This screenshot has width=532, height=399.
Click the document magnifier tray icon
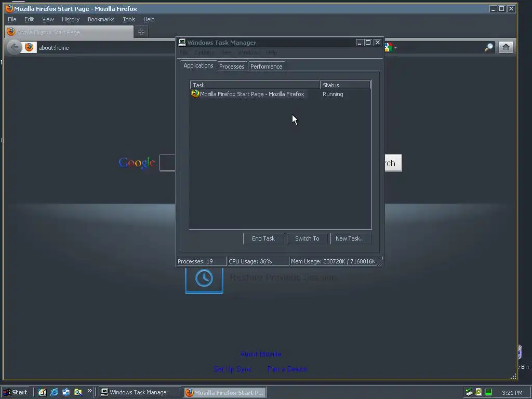coord(478,392)
